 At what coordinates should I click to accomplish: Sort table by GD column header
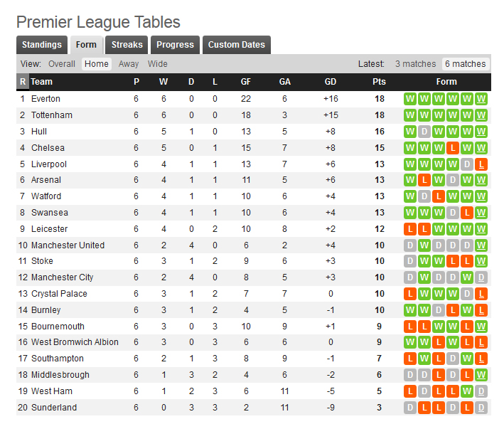pos(331,82)
